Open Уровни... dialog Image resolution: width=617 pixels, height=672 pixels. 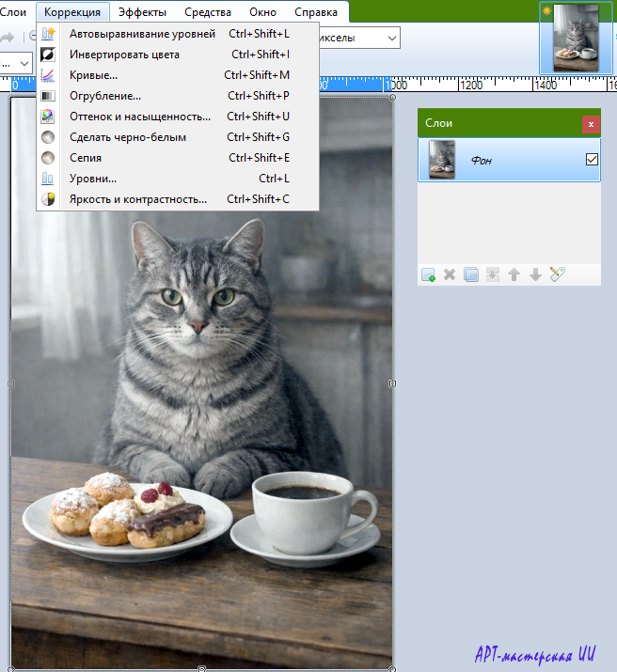(178, 179)
